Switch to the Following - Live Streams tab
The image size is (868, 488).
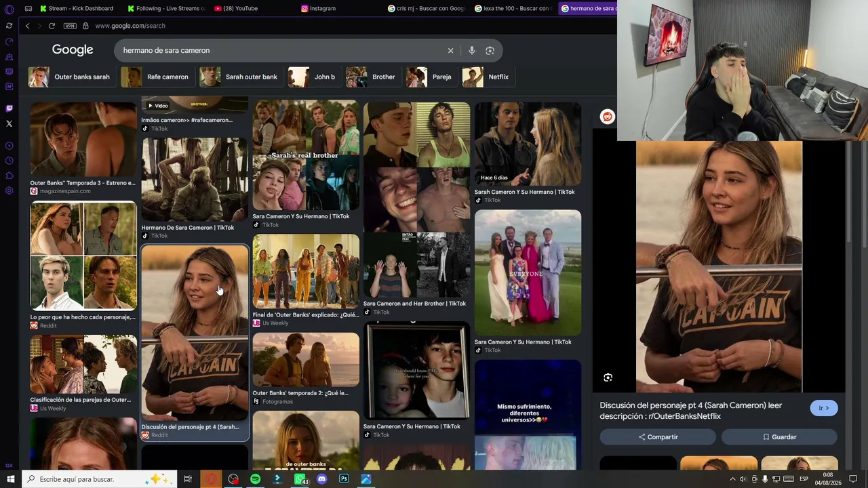pos(166,9)
